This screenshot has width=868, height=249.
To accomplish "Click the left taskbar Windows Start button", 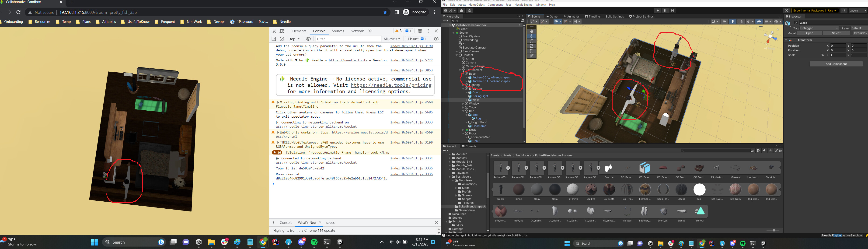I will (94, 242).
